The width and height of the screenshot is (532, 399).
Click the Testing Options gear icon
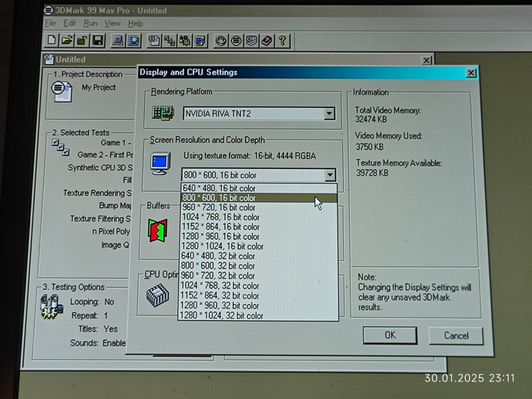click(52, 307)
